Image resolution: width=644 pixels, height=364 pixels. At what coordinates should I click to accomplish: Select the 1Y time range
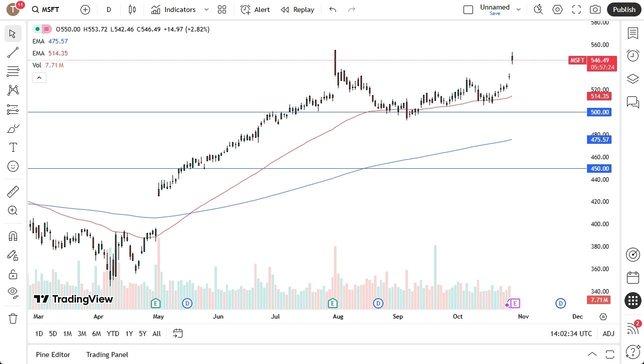(128, 334)
